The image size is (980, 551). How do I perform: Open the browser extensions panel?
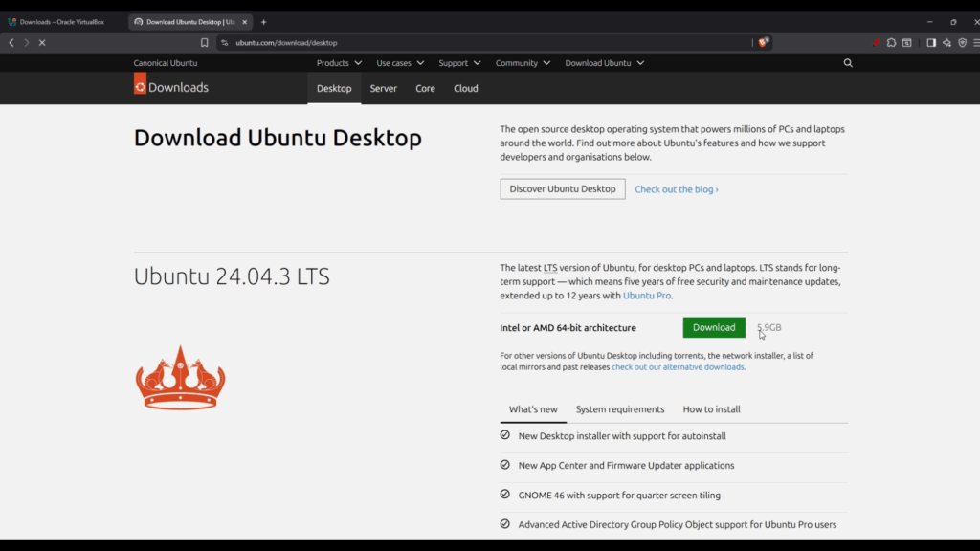pyautogui.click(x=892, y=42)
